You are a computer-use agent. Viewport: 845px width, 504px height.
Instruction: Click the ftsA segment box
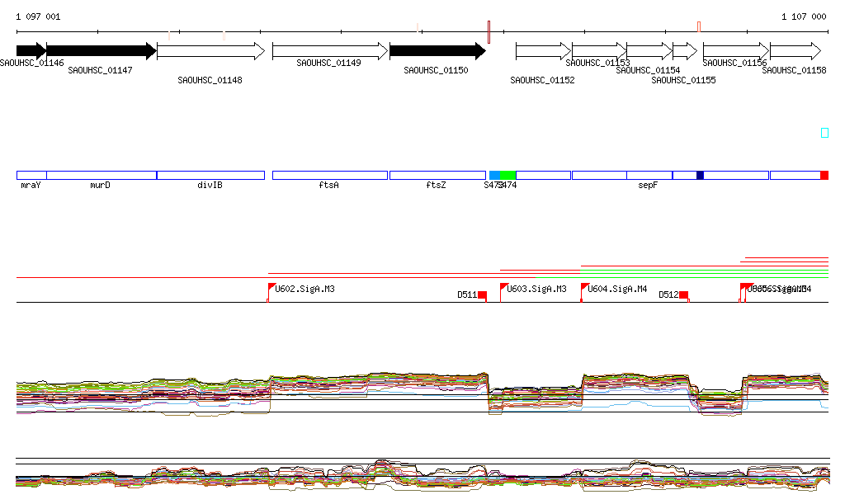(329, 175)
